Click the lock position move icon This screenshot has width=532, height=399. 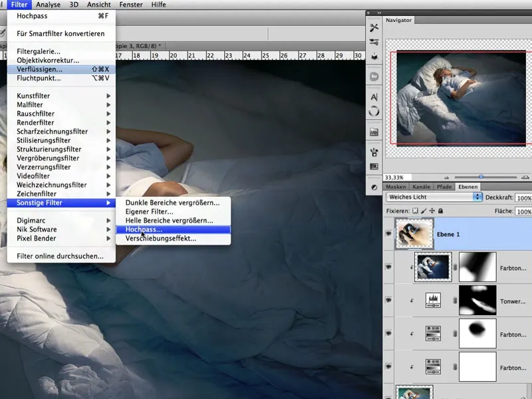(x=433, y=211)
